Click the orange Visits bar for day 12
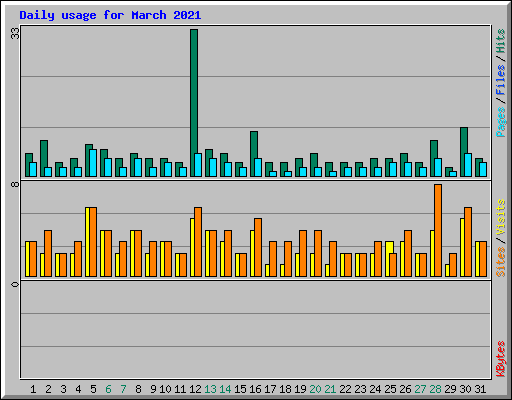Image resolution: width=512 pixels, height=400 pixels. pyautogui.click(x=198, y=242)
